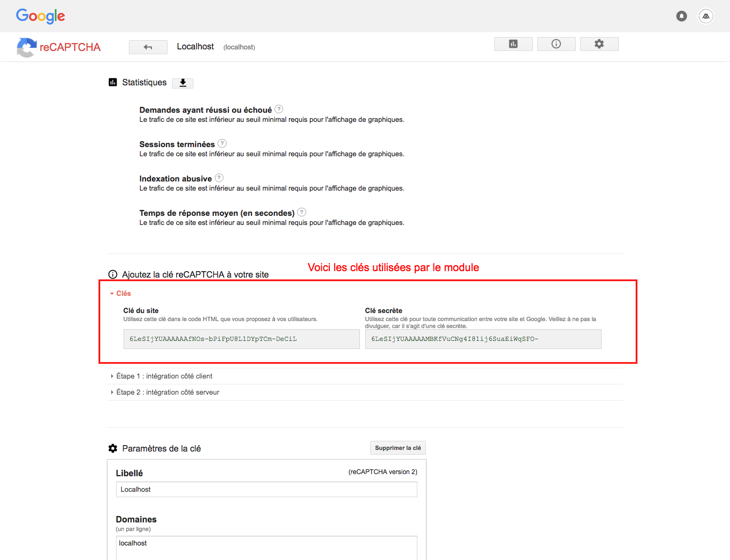
Task: Open the account avatar menu
Action: point(706,16)
